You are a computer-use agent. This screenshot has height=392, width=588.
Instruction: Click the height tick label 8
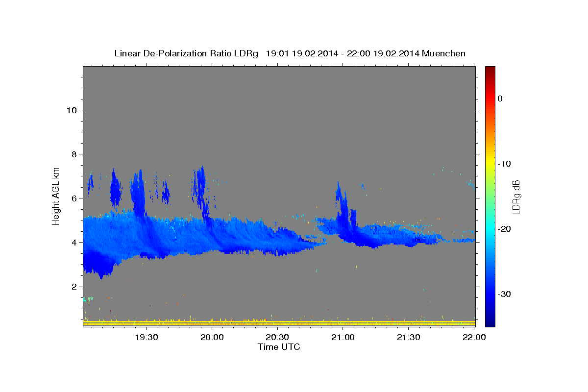[x=74, y=154]
